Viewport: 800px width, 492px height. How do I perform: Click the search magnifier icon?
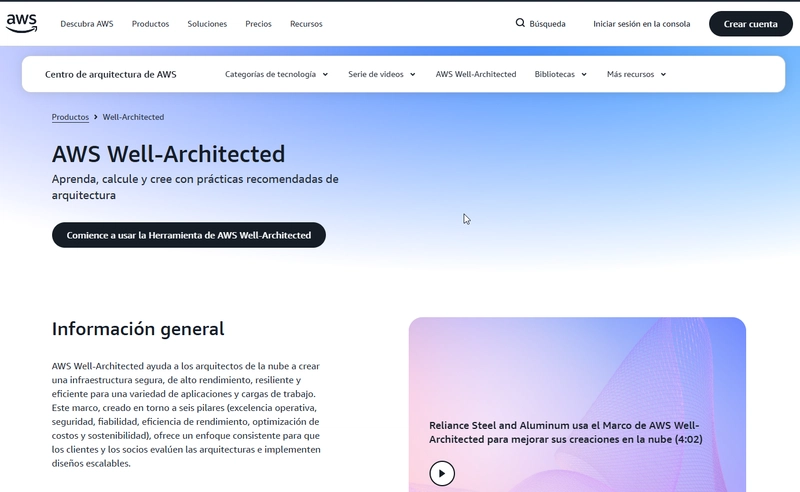tap(520, 23)
